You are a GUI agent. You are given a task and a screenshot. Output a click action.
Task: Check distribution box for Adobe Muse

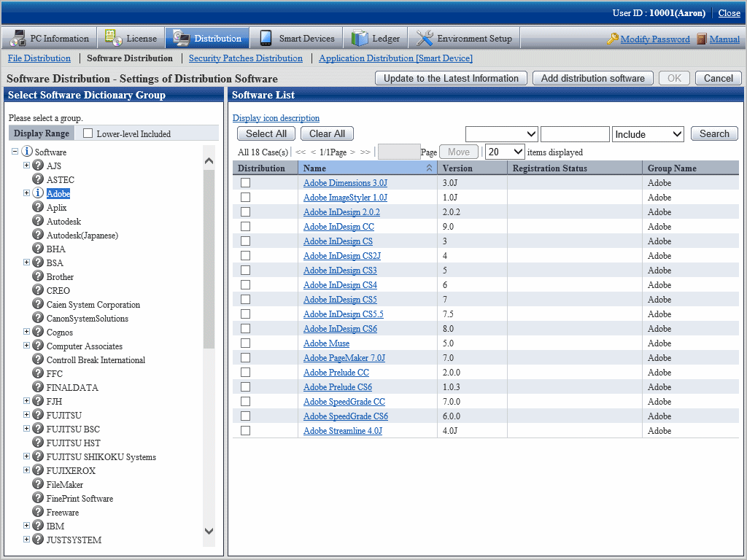[x=245, y=343]
